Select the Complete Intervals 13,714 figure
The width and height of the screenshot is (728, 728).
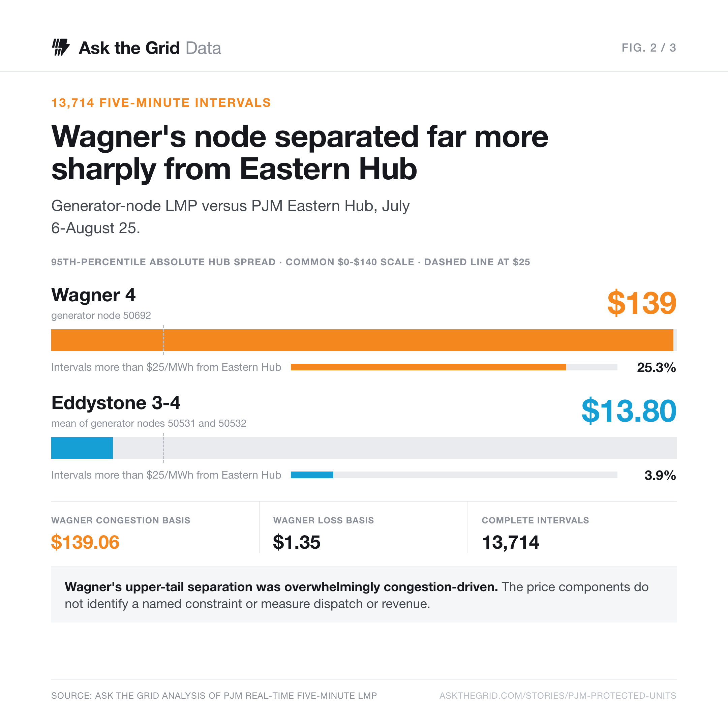tap(511, 542)
